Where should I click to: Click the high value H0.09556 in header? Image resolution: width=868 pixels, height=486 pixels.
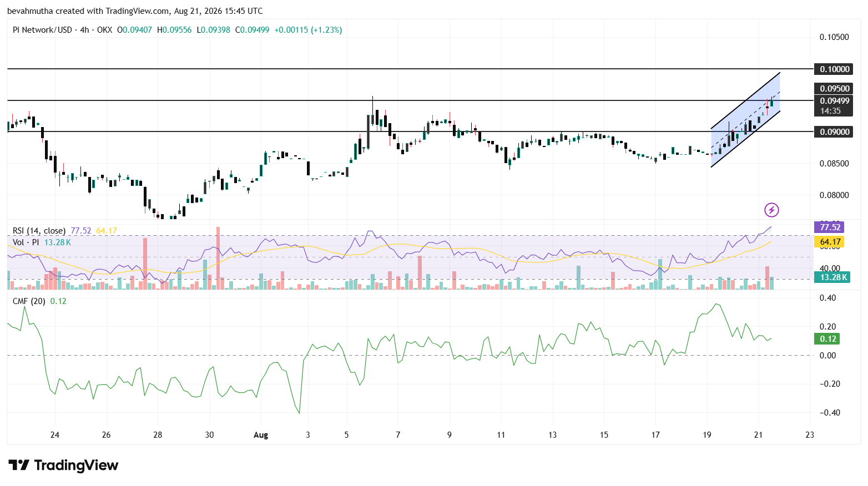pyautogui.click(x=174, y=30)
